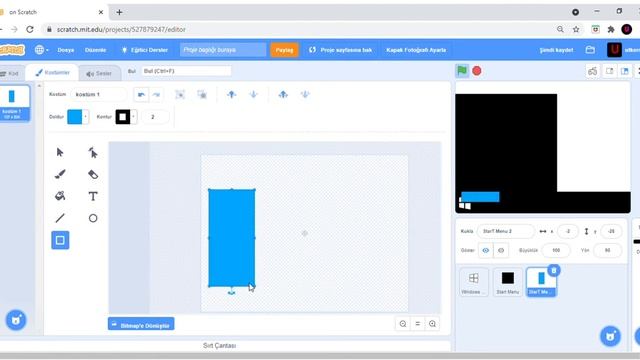Screen dimensions: 640x360
Task: Click the costume name field
Action: [98, 94]
